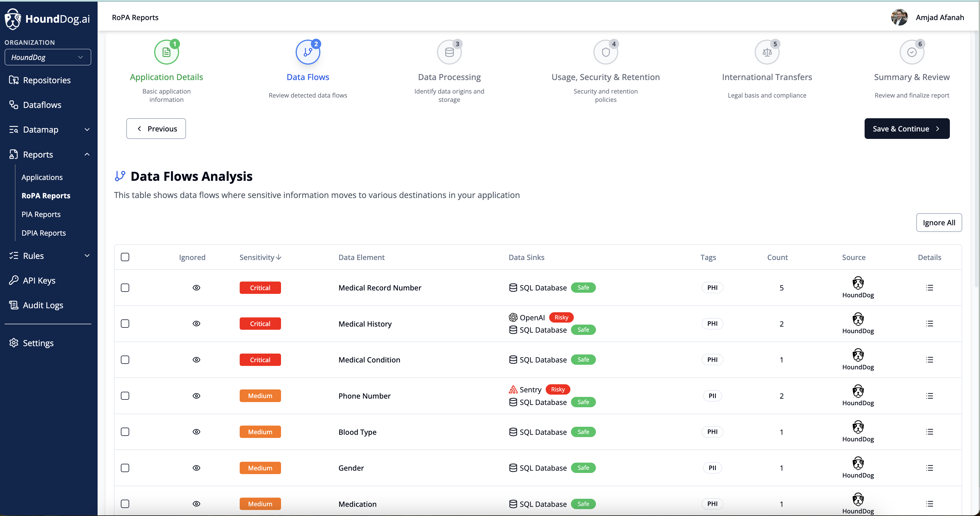Viewport: 980px width, 516px height.
Task: Check the Medical Condition row checkbox
Action: [125, 360]
